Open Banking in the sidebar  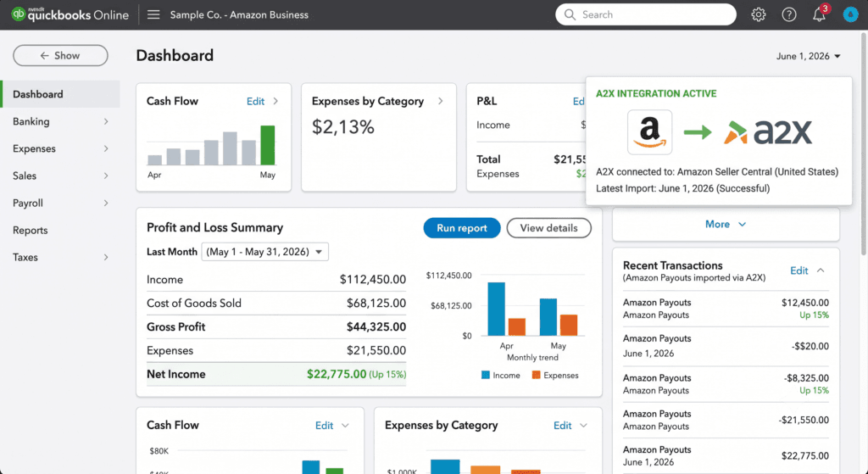tap(60, 121)
